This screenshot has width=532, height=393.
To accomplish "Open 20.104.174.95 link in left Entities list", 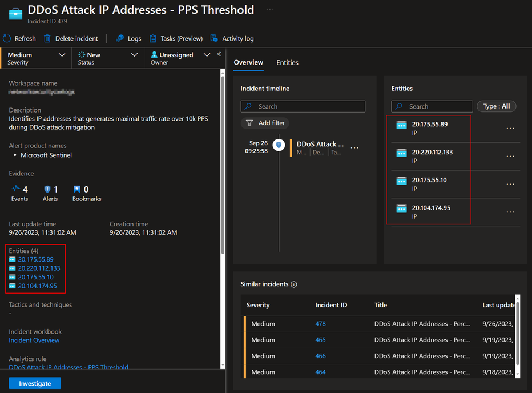I will [x=37, y=286].
